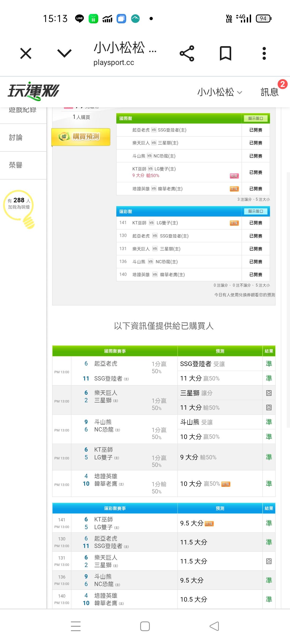This screenshot has width=290, height=644.
Task: Collapse the browser view with down chevron
Action: pos(64,53)
